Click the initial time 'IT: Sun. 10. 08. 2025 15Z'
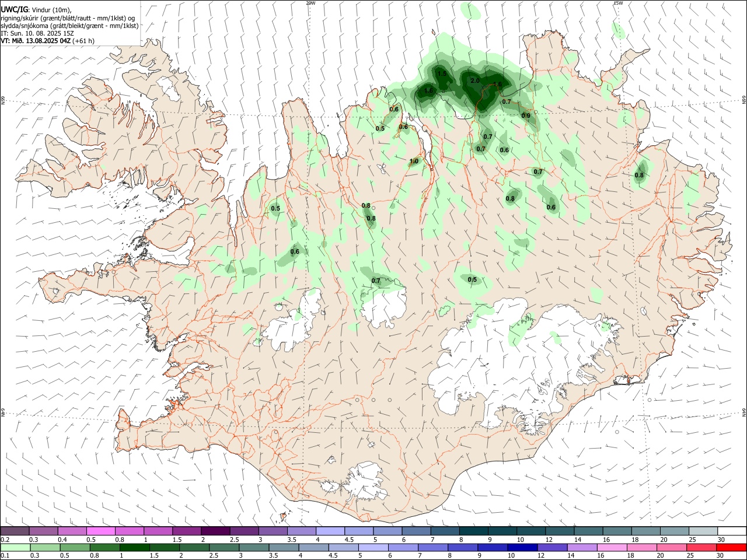 tap(37, 33)
